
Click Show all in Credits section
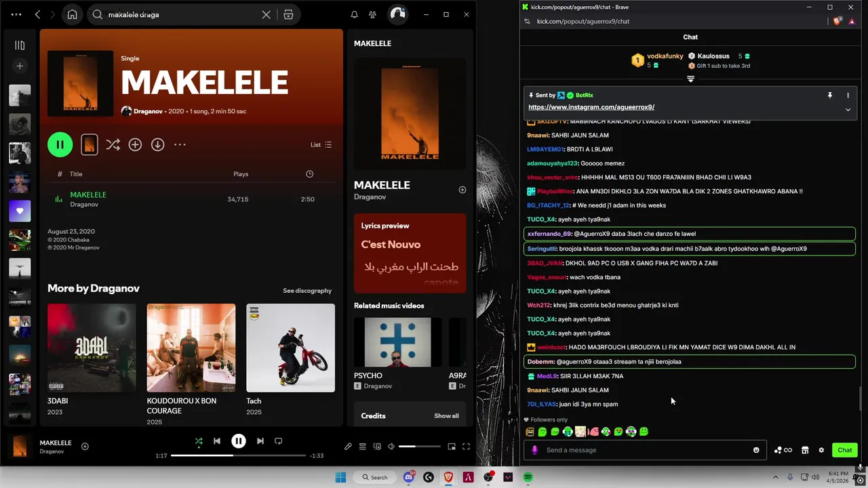446,416
